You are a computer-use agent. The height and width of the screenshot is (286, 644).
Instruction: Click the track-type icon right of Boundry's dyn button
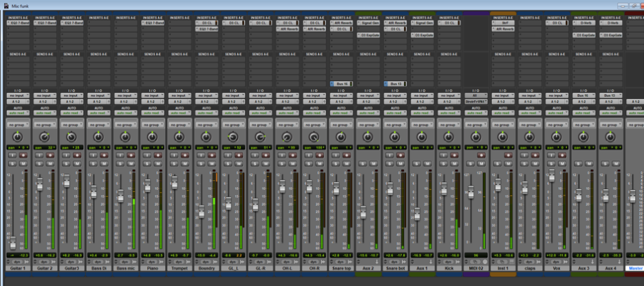216,261
